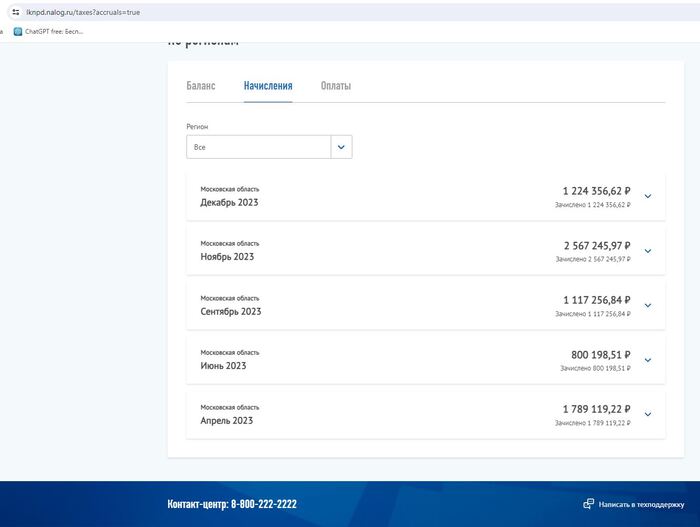Select the Июнь 2023 row title
This screenshot has height=527, width=700.
(223, 366)
